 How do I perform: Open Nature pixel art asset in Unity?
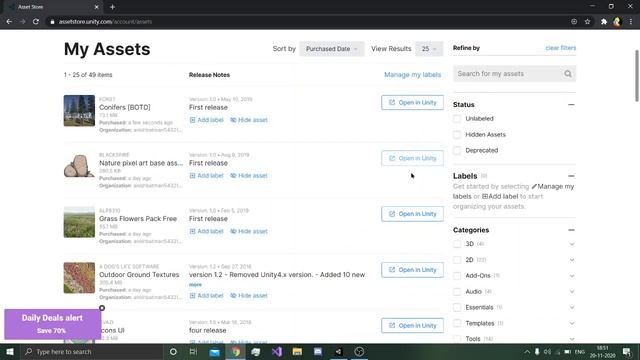[x=412, y=158]
